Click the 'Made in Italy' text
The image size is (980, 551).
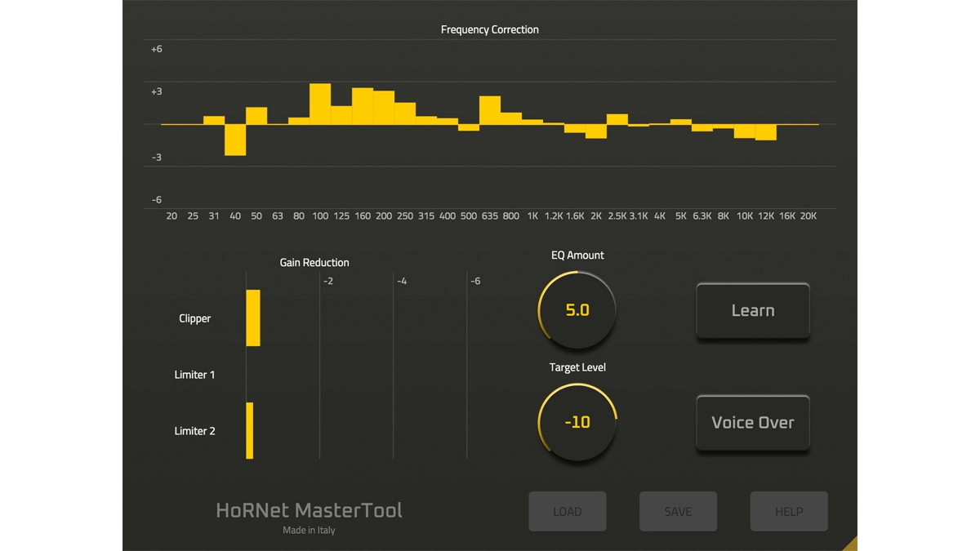pos(309,531)
